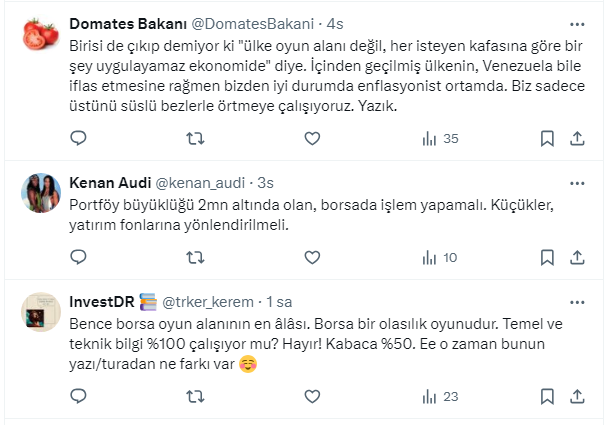Reply to InvestDR's tweet

[x=79, y=397]
